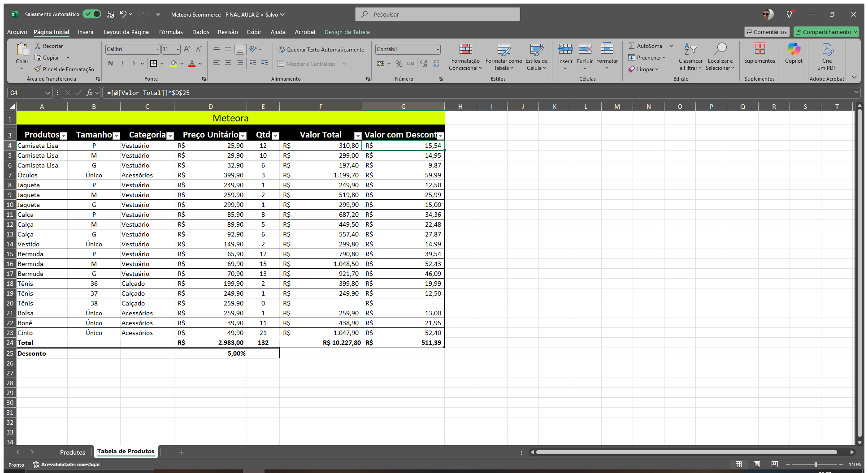Viewport: 868px width, 473px height.
Task: Toggle align text left
Action: [x=216, y=64]
